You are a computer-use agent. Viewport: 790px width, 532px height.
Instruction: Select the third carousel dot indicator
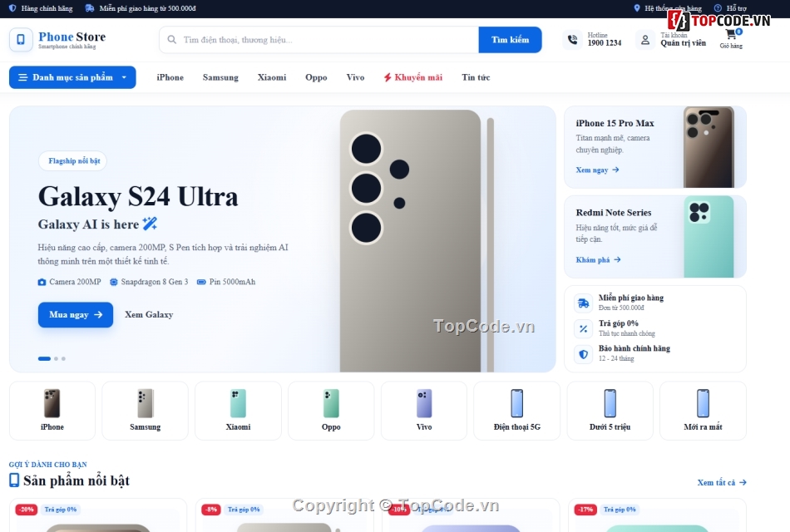coord(63,359)
